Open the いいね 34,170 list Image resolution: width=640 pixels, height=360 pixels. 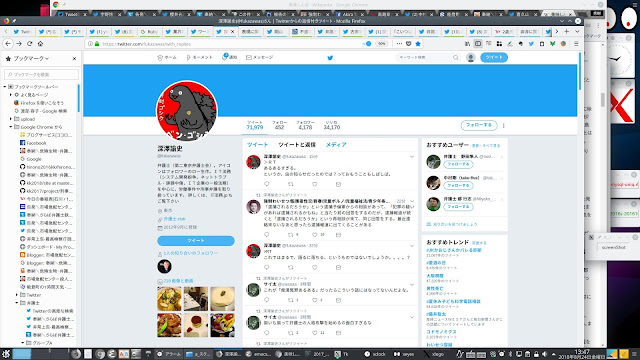tap(331, 125)
